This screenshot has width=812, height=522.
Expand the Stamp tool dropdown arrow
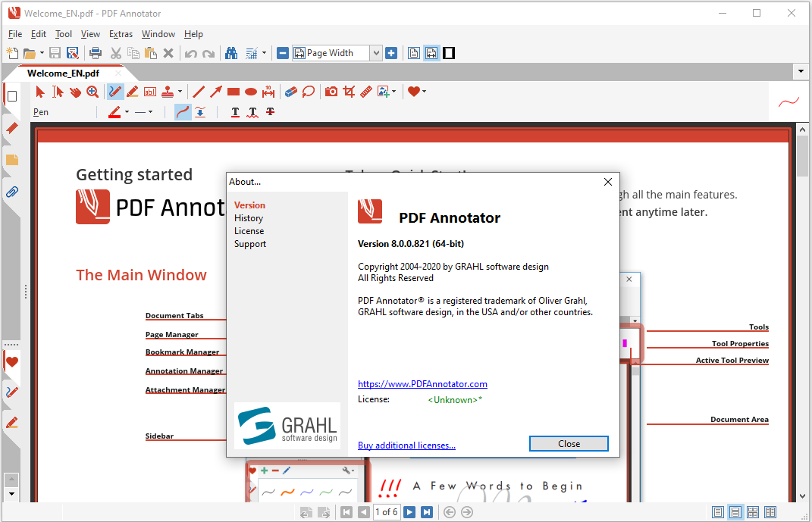(180, 92)
